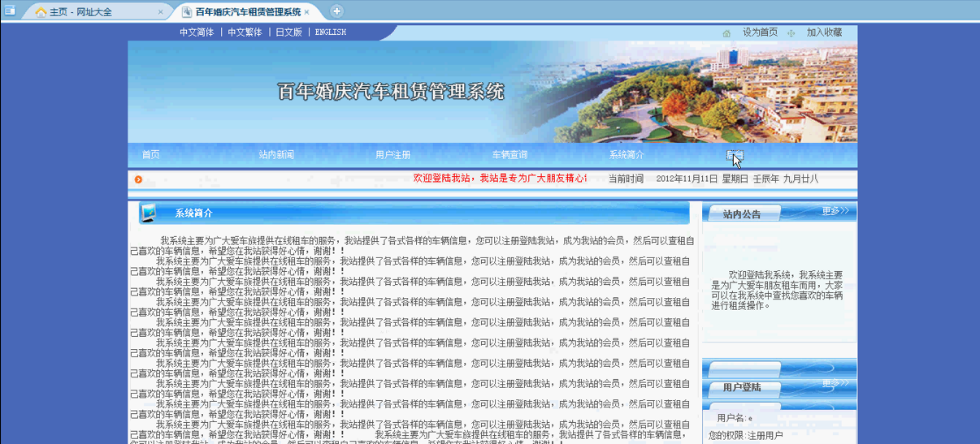Click the announcement text in 站内公告

[778, 291]
